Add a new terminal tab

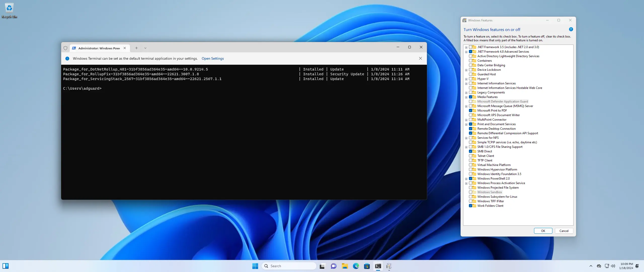(x=136, y=48)
